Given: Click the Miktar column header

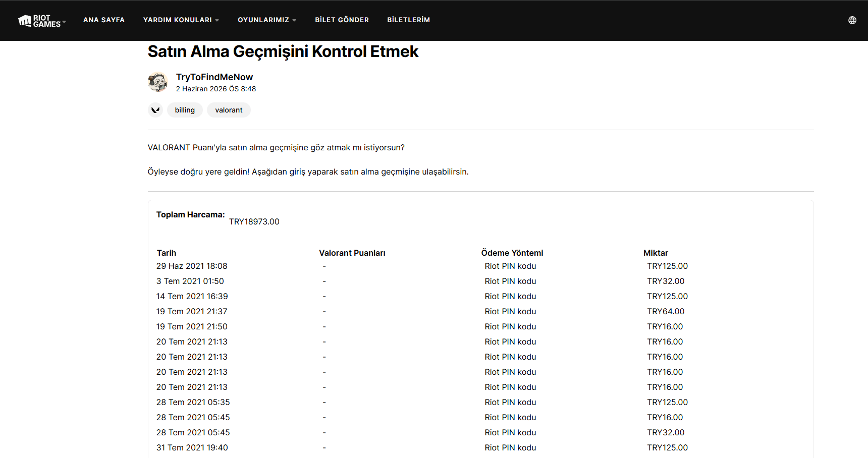Looking at the screenshot, I should point(656,253).
